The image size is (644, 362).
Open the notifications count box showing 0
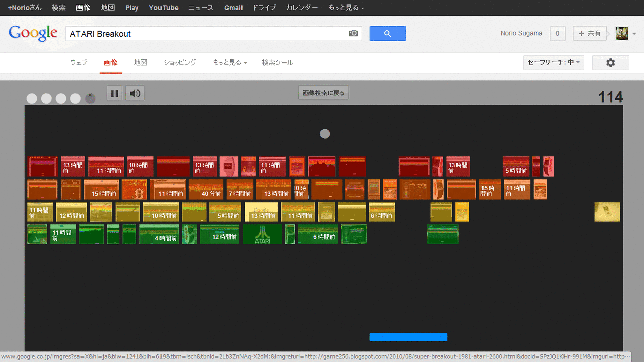pyautogui.click(x=557, y=34)
